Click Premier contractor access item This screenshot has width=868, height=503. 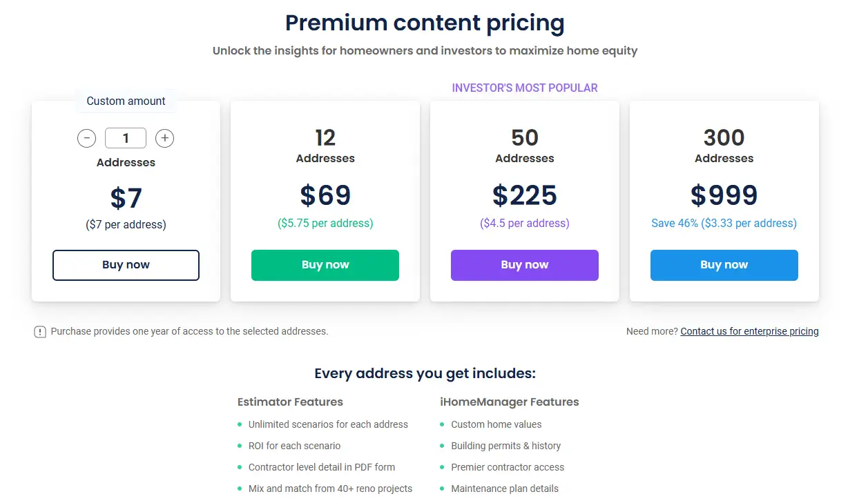point(508,467)
